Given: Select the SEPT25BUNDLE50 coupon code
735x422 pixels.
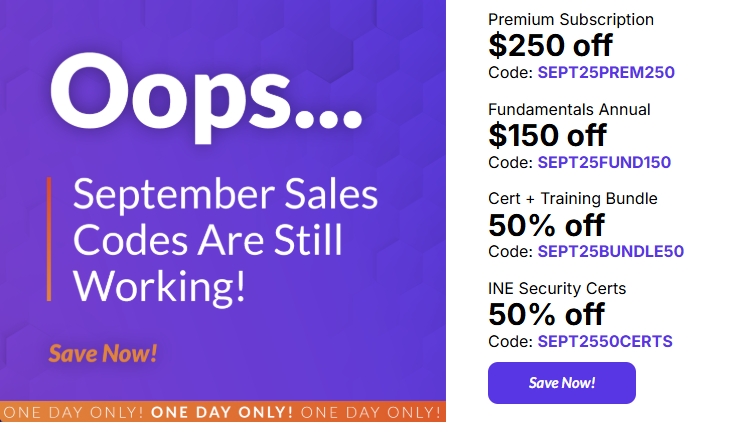Looking at the screenshot, I should (610, 251).
